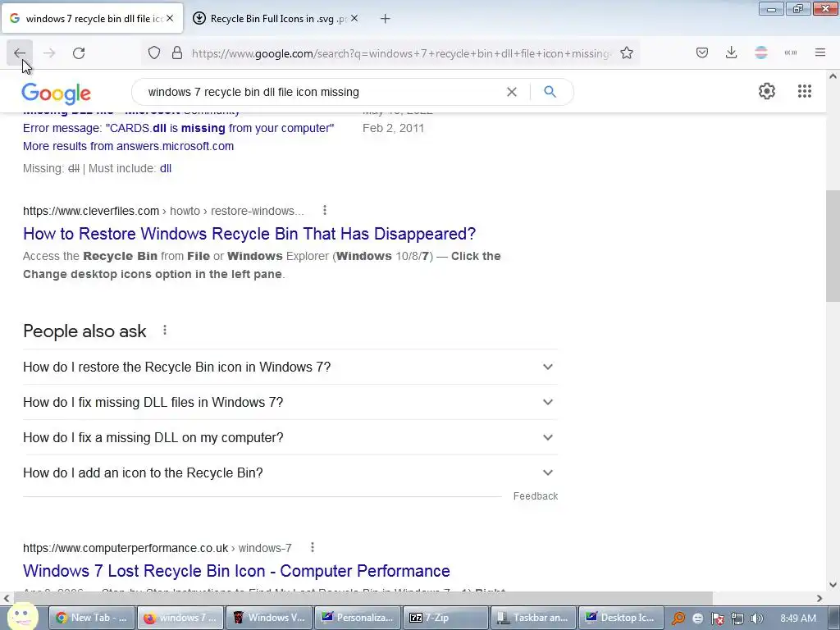Open 'Windows 7 Lost Recycle Bin Icon' link
The height and width of the screenshot is (630, 840).
(236, 571)
